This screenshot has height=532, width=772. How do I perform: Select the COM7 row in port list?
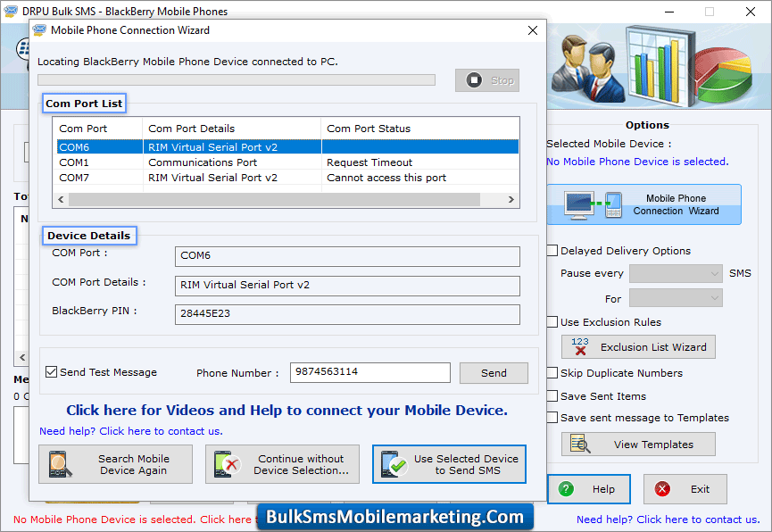286,178
